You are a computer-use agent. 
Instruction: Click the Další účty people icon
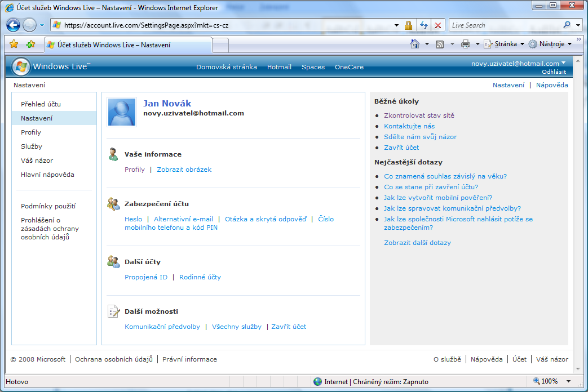pos(113,261)
